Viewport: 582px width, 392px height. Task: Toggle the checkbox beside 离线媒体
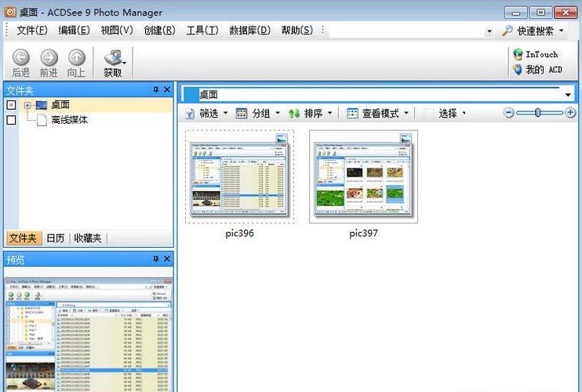tap(12, 120)
